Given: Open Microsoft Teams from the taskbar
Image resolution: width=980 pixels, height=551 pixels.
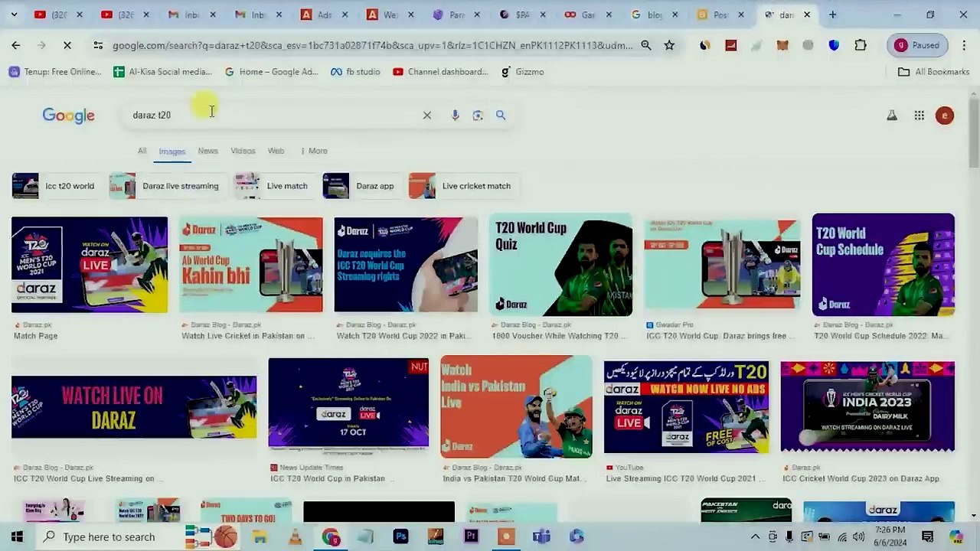Looking at the screenshot, I should tap(541, 536).
